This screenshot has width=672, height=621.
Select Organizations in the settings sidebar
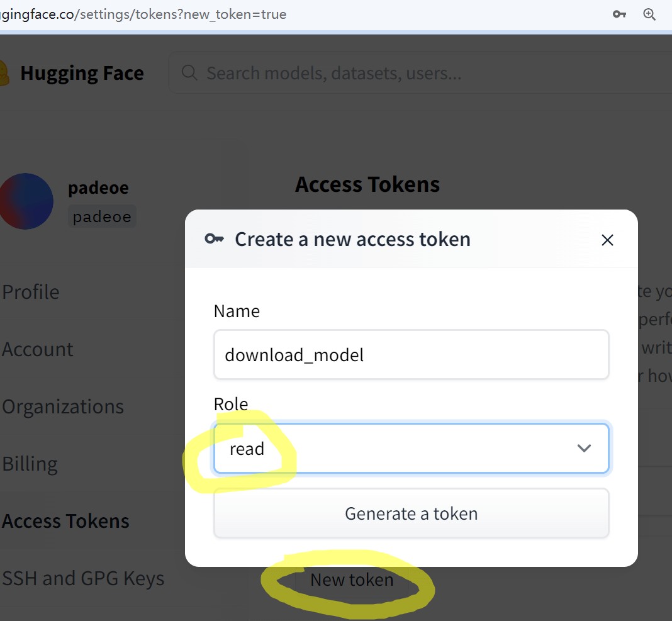point(63,406)
